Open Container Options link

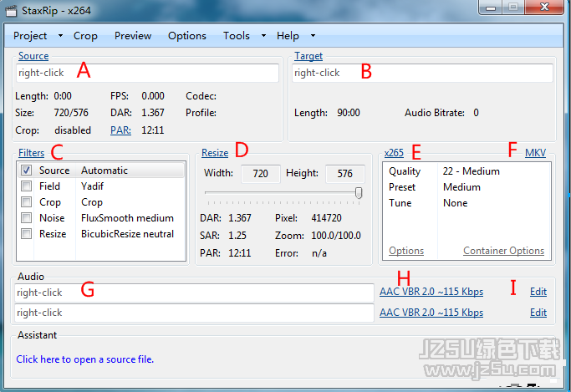click(503, 251)
